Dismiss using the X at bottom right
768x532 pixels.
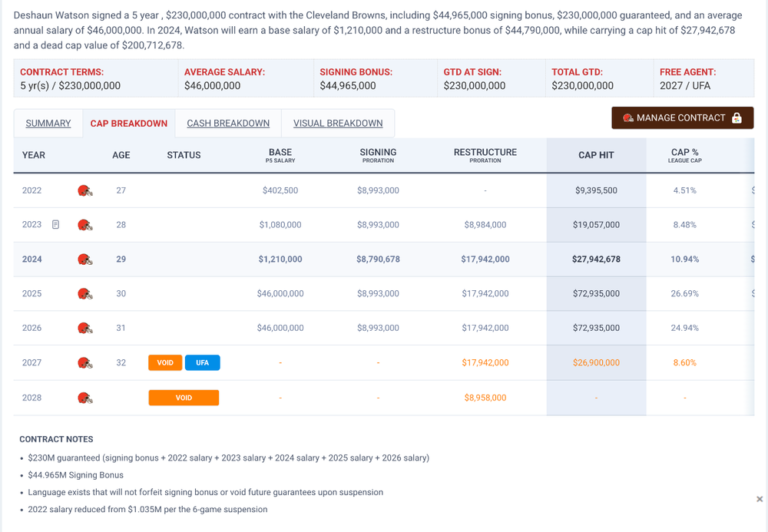[760, 499]
